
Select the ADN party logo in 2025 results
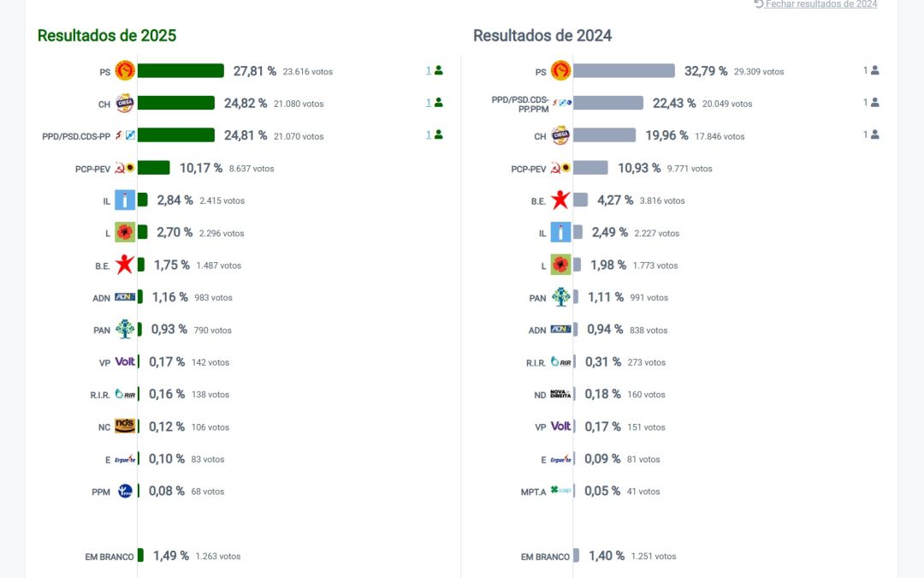[x=125, y=296]
